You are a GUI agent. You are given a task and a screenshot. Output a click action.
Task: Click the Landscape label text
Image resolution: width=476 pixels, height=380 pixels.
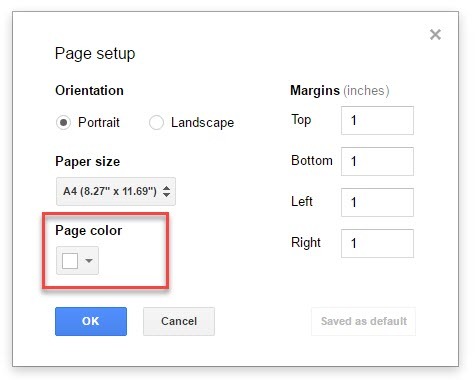pos(202,123)
